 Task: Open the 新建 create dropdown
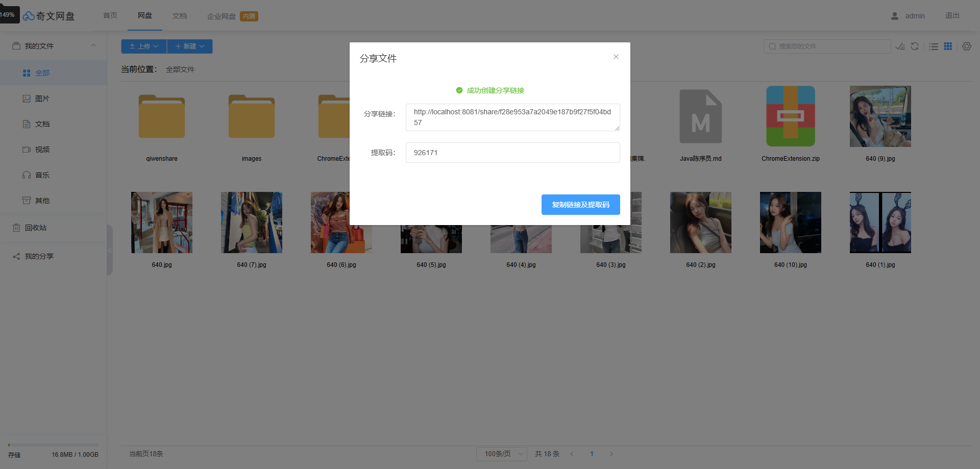[190, 46]
